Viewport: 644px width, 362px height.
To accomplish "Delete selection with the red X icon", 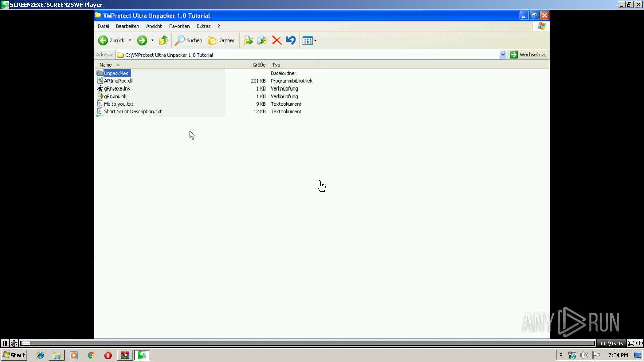I will (x=277, y=40).
